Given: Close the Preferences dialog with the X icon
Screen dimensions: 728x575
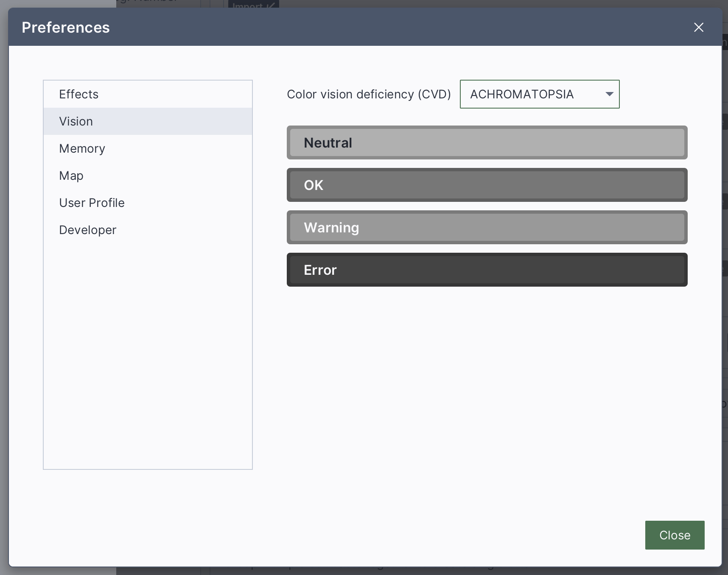Looking at the screenshot, I should [698, 28].
